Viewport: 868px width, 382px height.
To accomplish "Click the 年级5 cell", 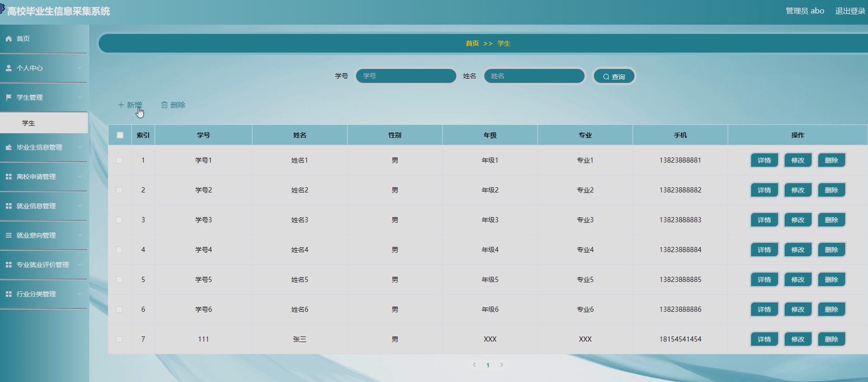I will (x=490, y=279).
